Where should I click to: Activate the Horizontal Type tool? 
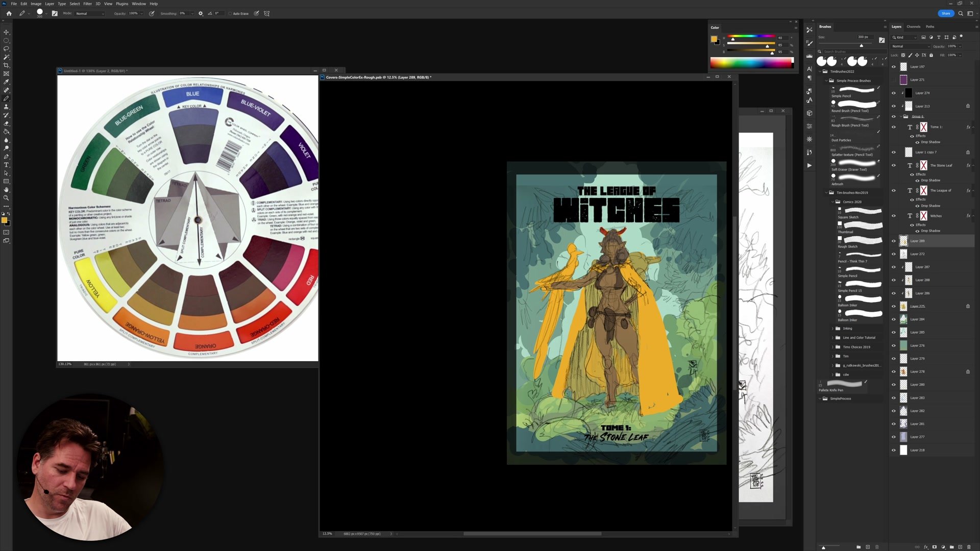click(x=6, y=165)
